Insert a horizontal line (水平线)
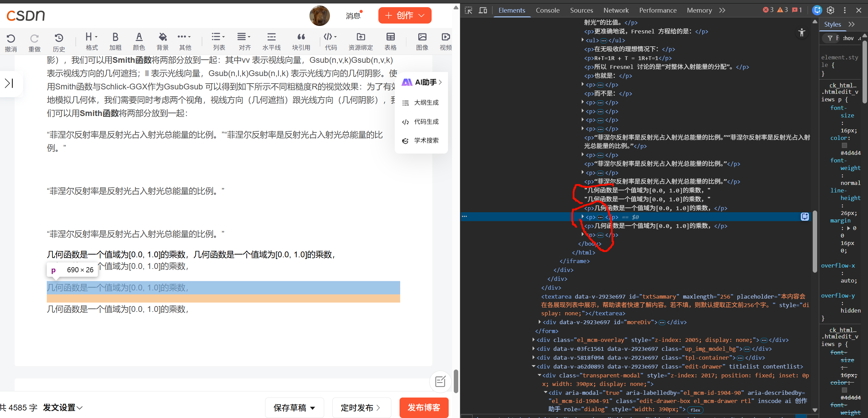This screenshot has width=868, height=418. tap(272, 37)
